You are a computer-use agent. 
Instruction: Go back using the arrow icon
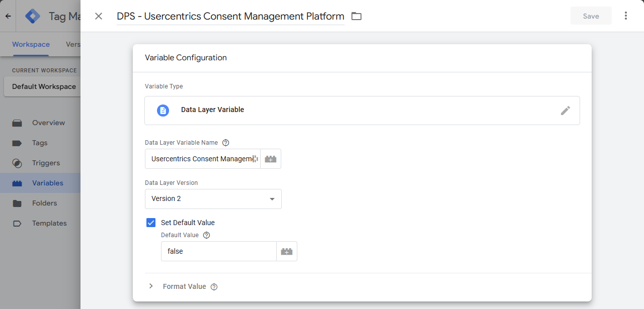pyautogui.click(x=8, y=16)
